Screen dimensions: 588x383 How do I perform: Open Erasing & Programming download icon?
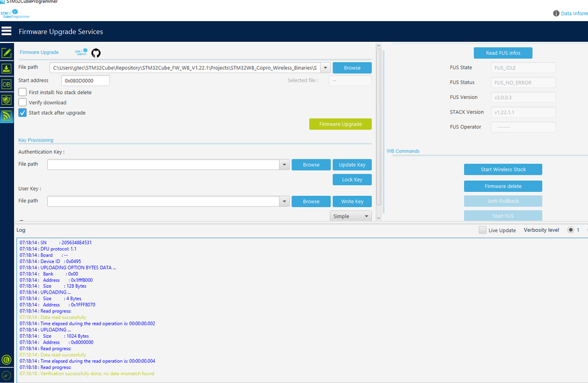[x=6, y=69]
